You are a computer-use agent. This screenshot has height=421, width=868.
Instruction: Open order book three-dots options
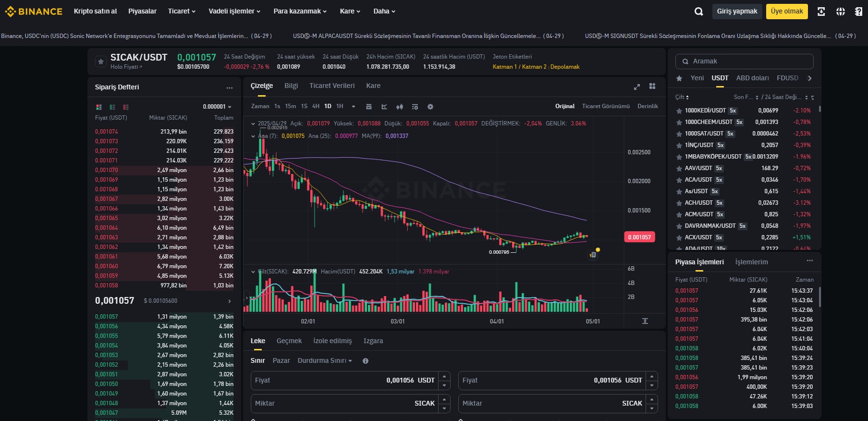tap(230, 87)
